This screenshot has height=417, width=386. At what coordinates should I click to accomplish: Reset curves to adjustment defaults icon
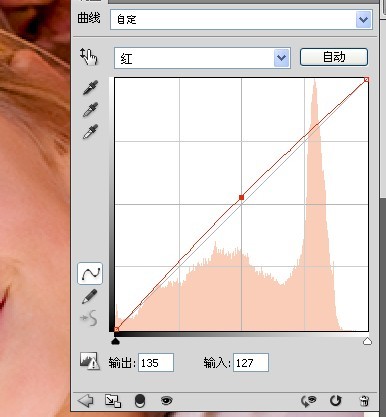click(336, 400)
